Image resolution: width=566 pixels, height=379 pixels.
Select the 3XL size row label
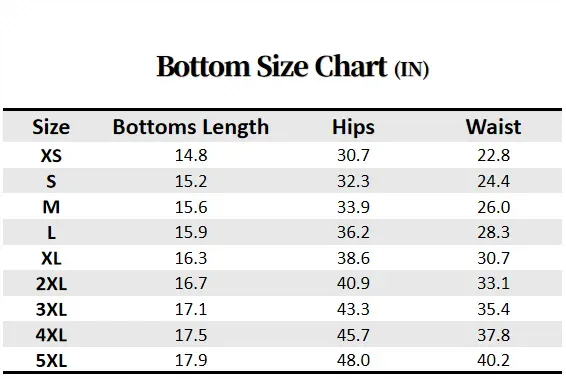51,310
